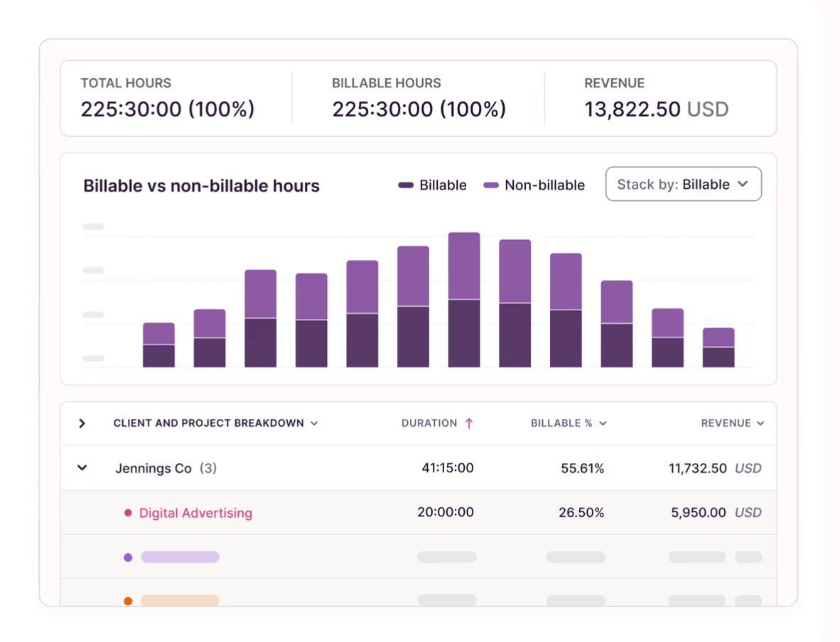
Task: Click the Total Hours summary value
Action: coord(167,109)
